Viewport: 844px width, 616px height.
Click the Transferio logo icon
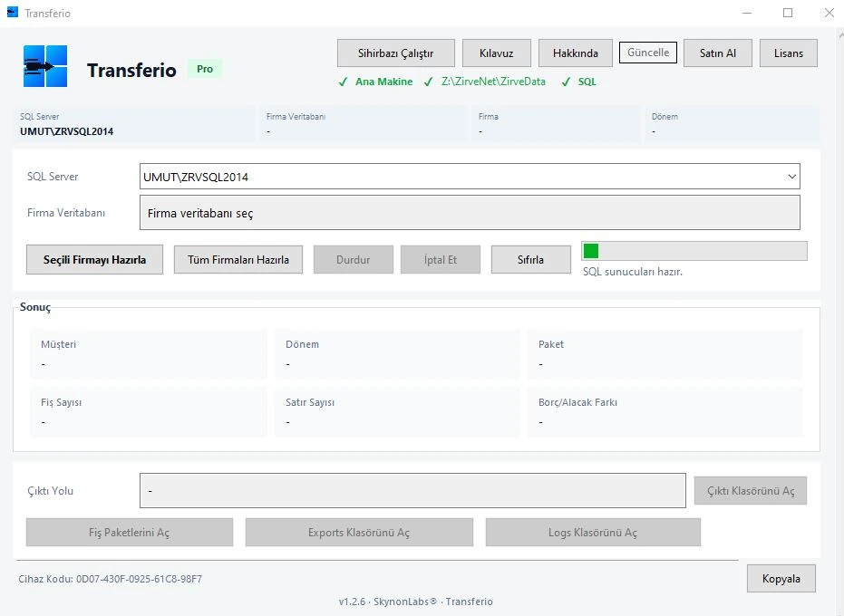(45, 66)
